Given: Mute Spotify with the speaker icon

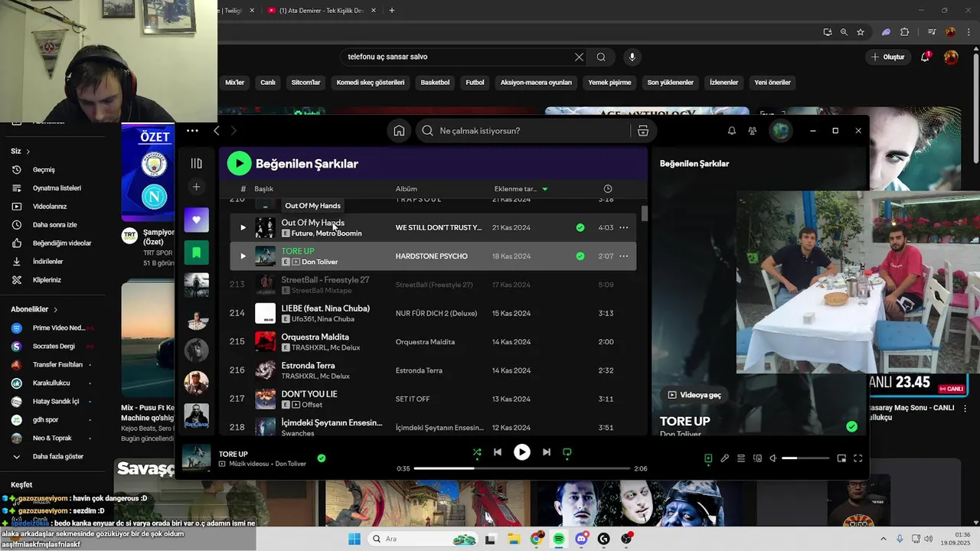Looking at the screenshot, I should coord(773,458).
